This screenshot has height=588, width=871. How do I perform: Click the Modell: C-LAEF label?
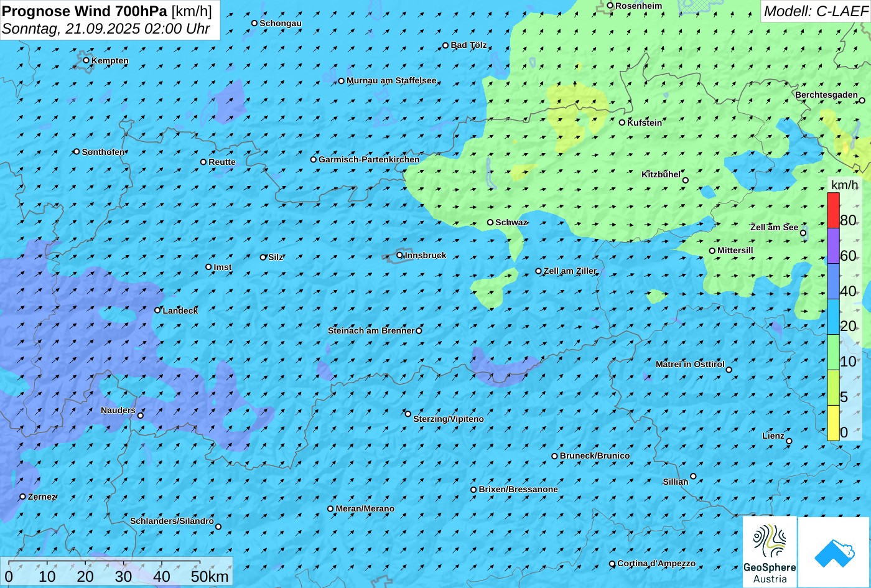click(815, 11)
